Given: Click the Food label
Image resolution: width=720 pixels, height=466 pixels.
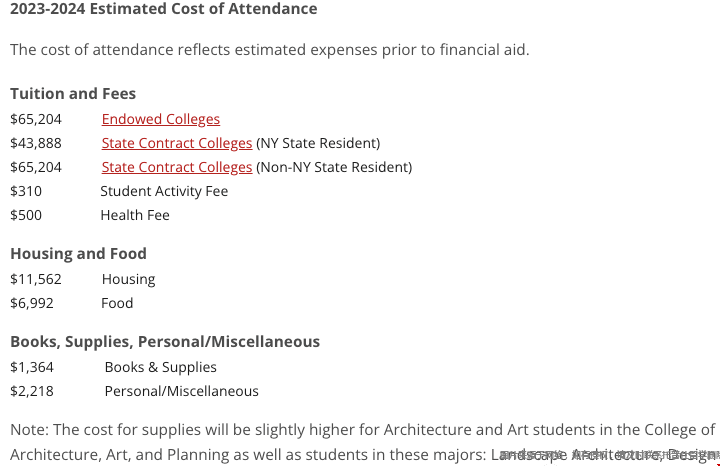Looking at the screenshot, I should pyautogui.click(x=117, y=303).
